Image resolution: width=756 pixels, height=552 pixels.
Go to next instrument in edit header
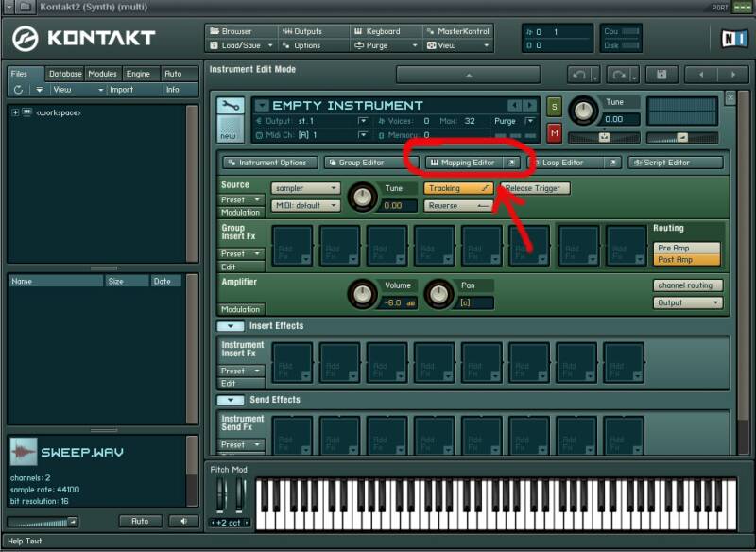pos(733,75)
